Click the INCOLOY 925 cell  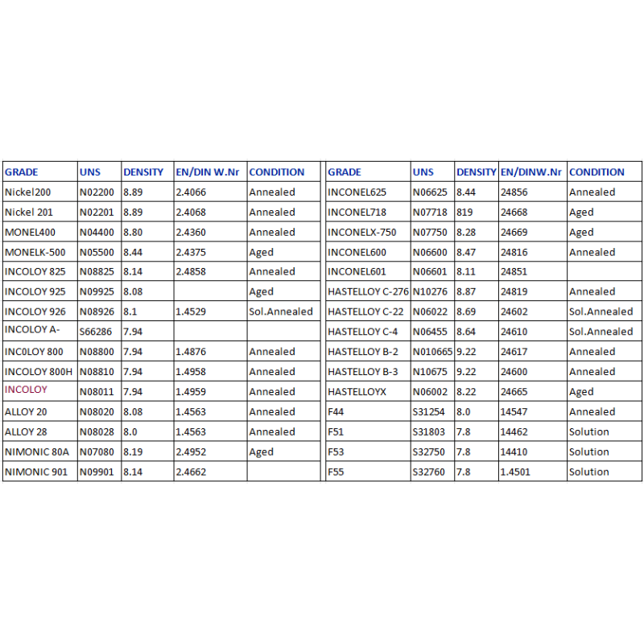click(x=39, y=291)
